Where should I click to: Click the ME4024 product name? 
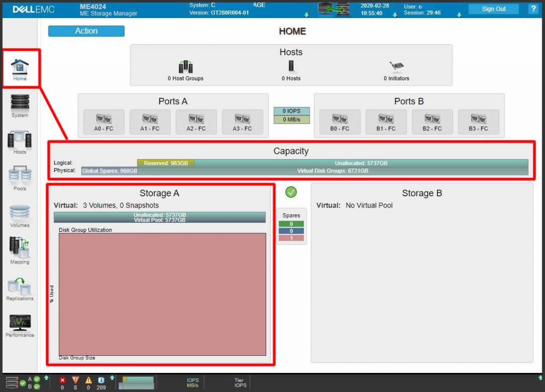tap(93, 6)
